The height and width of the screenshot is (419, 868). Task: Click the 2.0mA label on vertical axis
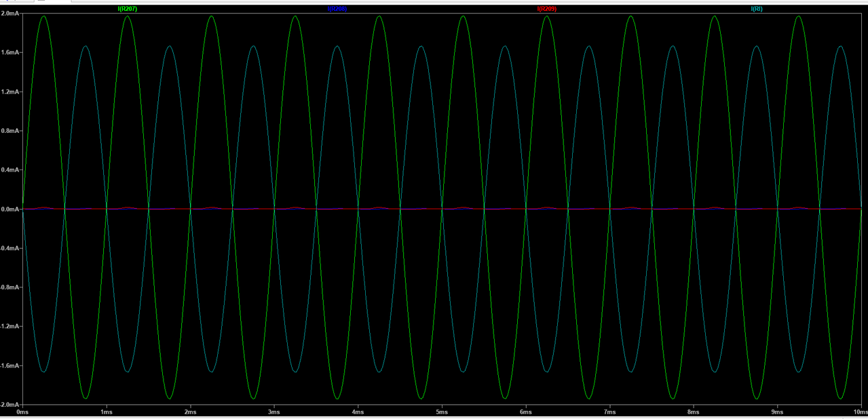click(x=10, y=14)
